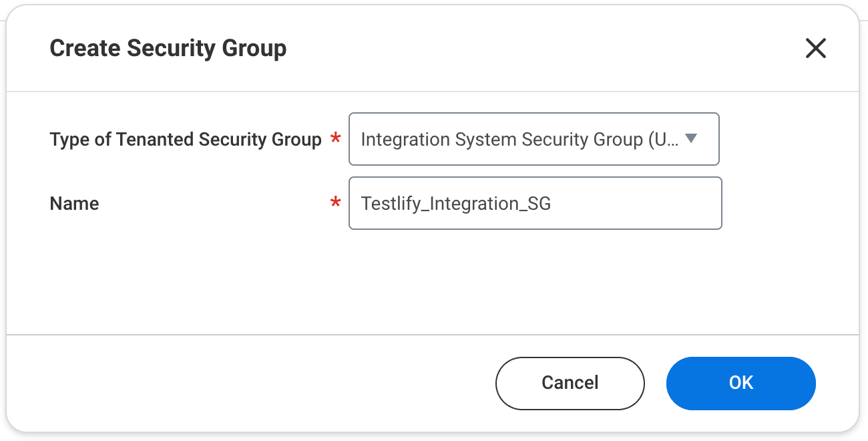
Task: Close the Create Security Group dialog
Action: (x=815, y=48)
